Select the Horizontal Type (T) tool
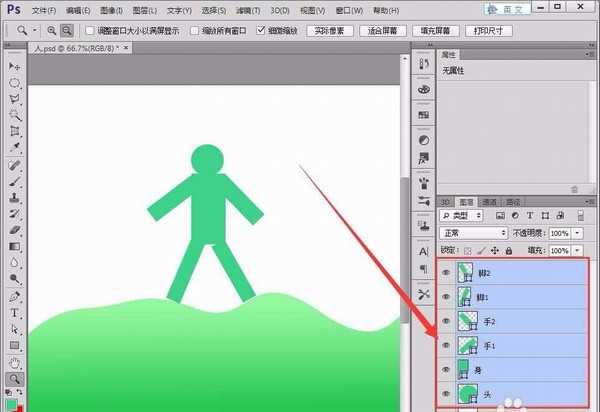The image size is (600, 412). click(x=15, y=312)
